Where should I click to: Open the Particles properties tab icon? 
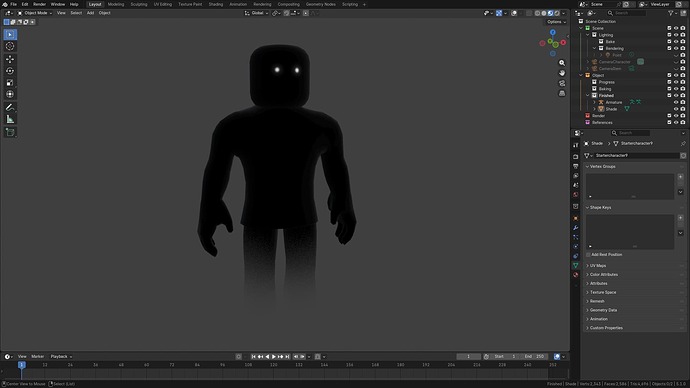[576, 237]
